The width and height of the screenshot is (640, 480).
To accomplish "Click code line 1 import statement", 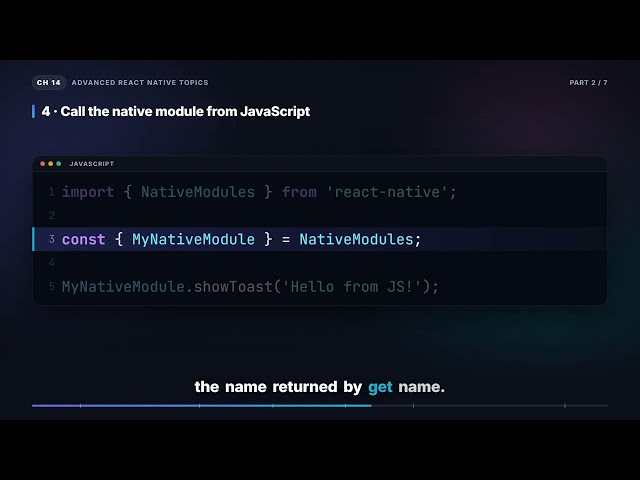I will tap(259, 192).
